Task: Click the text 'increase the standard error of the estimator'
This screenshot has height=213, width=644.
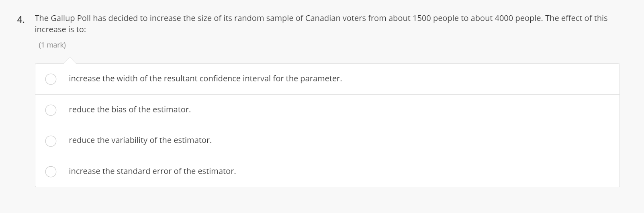Action: [x=152, y=172]
